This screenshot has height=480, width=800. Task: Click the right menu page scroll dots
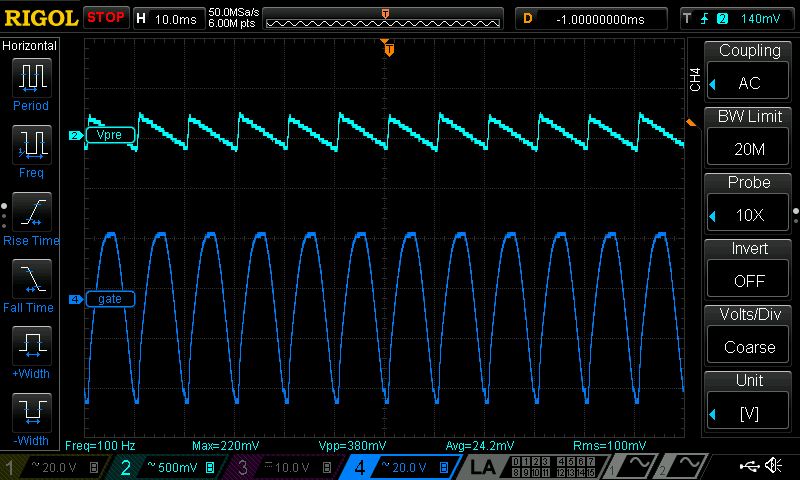[x=796, y=216]
